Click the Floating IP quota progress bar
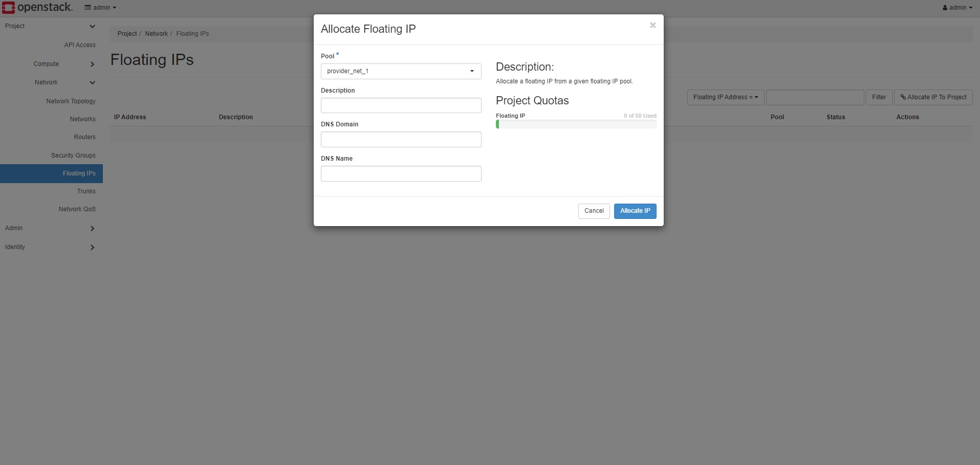This screenshot has height=465, width=980. click(x=576, y=124)
